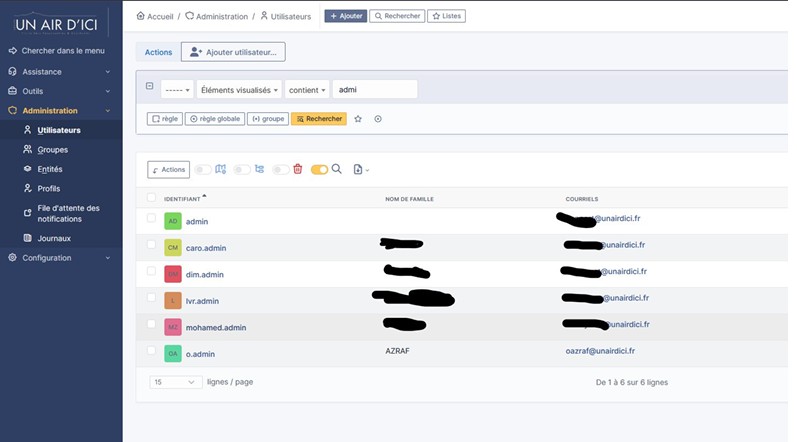Screen dimensions: 797x442
Task: Open the 'Éléments visualisés' dropdown
Action: [239, 90]
